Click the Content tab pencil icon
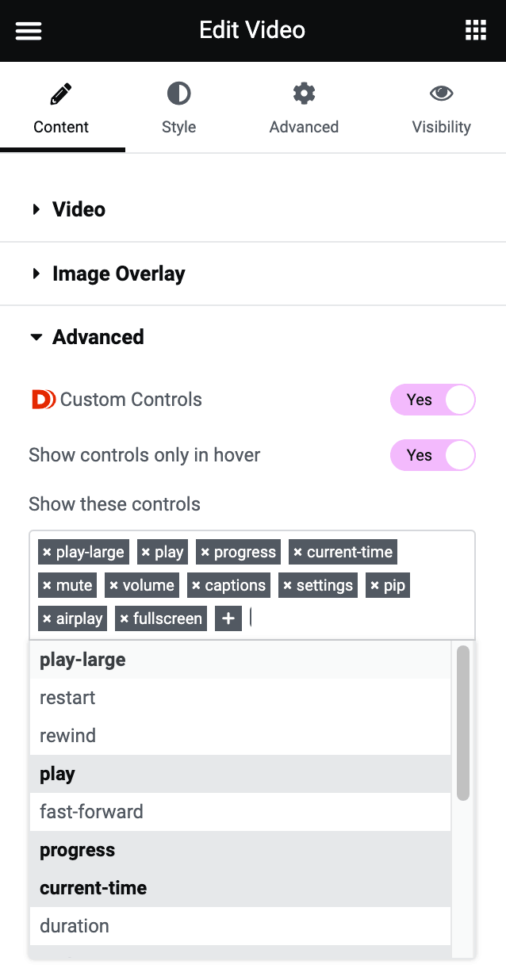The height and width of the screenshot is (980, 506). pos(62,93)
